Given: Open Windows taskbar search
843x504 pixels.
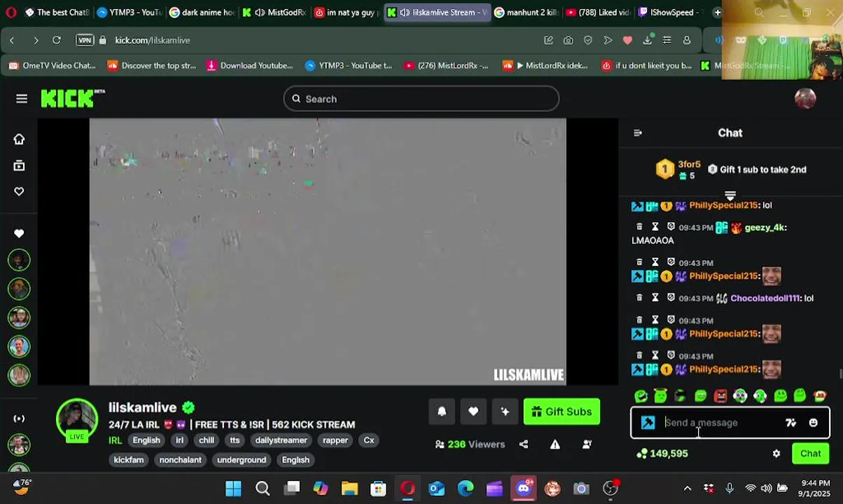Looking at the screenshot, I should pos(263,488).
